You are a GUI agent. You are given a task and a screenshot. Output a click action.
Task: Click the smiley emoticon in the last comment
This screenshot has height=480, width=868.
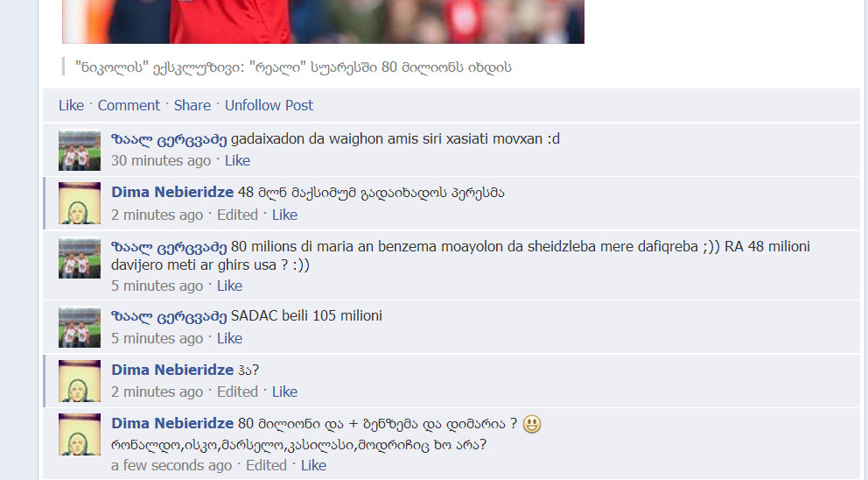tap(531, 424)
